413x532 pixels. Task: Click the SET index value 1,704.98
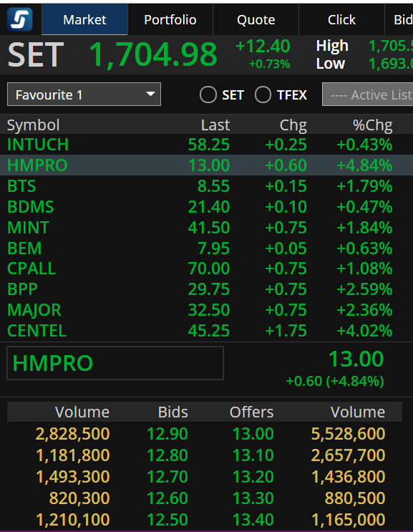[153, 54]
